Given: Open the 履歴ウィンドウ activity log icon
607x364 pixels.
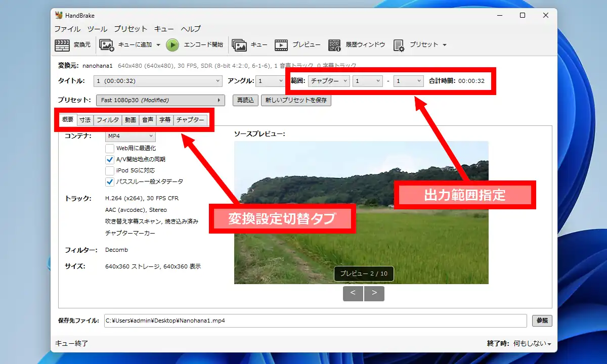Looking at the screenshot, I should (x=334, y=45).
